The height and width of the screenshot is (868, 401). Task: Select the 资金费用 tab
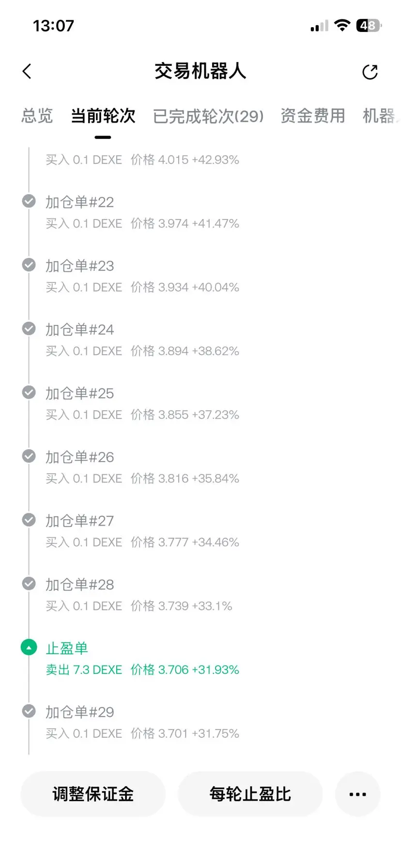[x=313, y=116]
